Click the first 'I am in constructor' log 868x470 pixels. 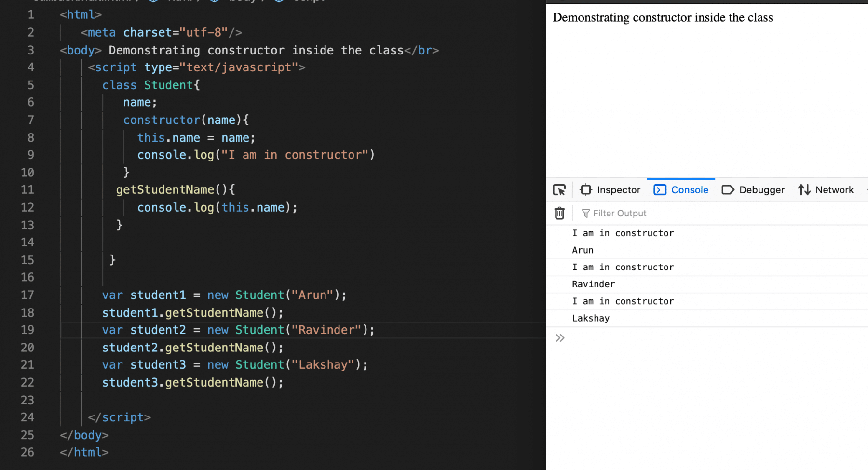623,233
